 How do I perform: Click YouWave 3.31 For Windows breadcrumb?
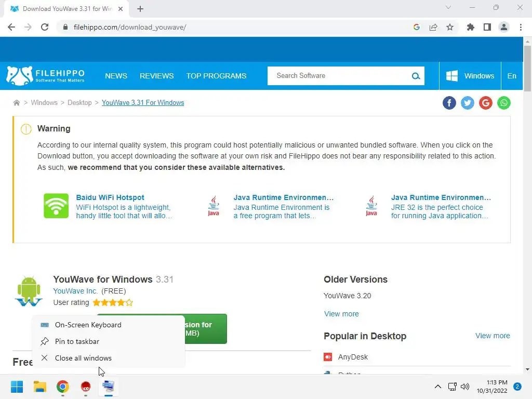(143, 102)
